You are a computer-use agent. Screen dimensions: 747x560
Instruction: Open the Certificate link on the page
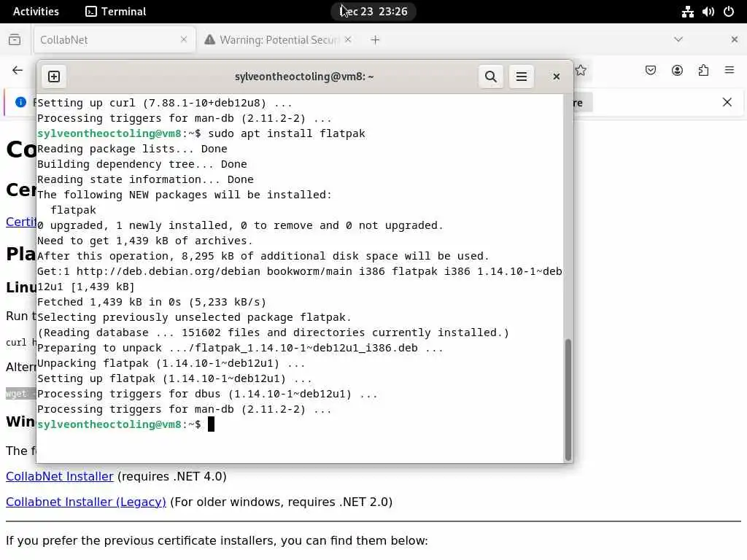click(21, 222)
